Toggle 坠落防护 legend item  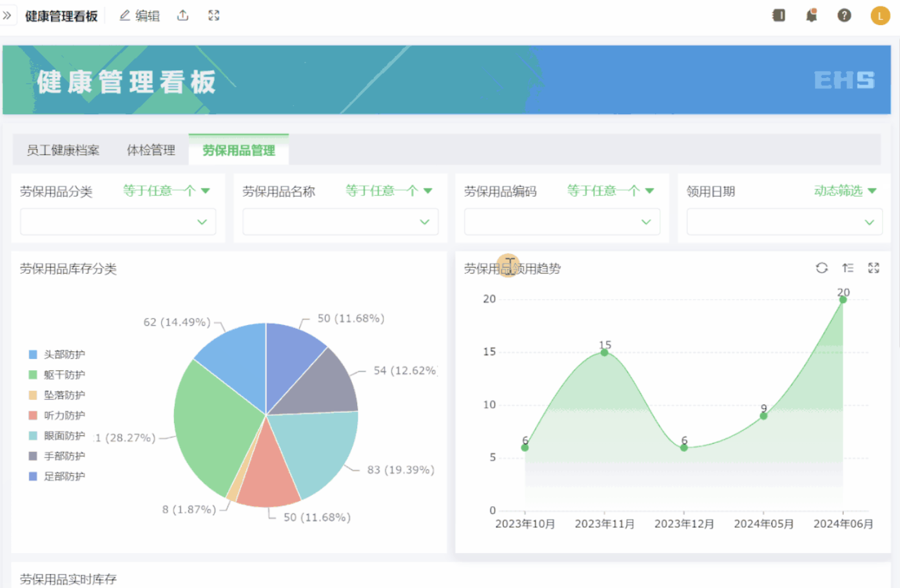pos(57,395)
